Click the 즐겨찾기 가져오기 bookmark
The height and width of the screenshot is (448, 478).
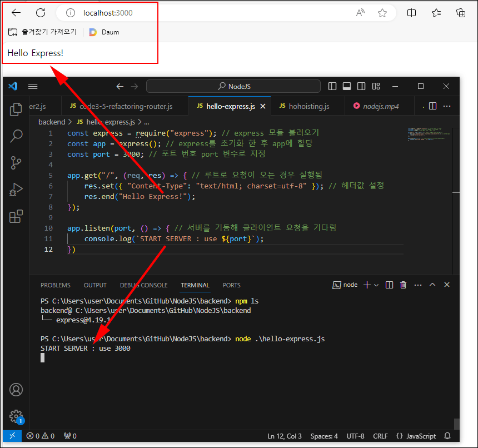coord(42,32)
